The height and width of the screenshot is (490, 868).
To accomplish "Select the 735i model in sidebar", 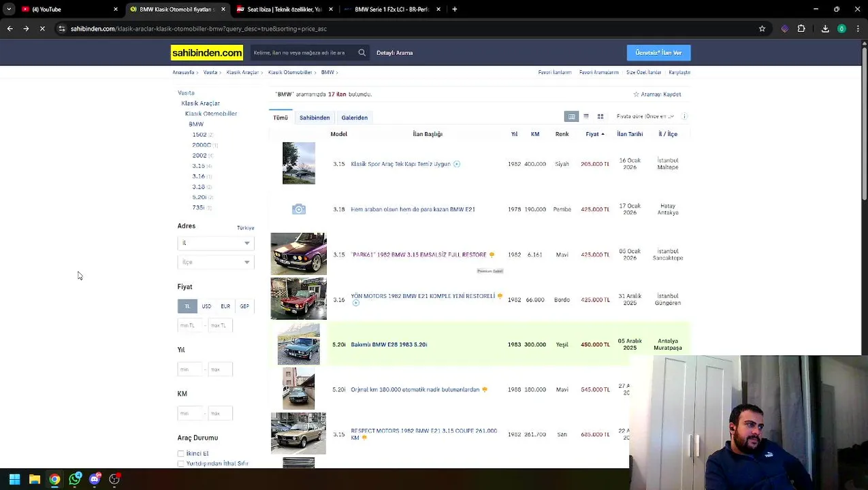I will (x=198, y=208).
